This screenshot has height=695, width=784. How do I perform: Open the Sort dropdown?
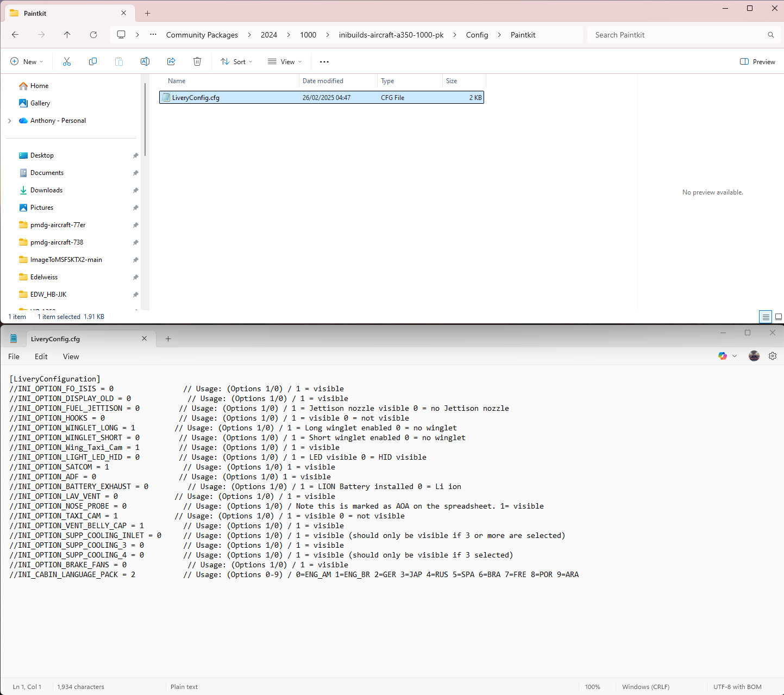coord(236,62)
